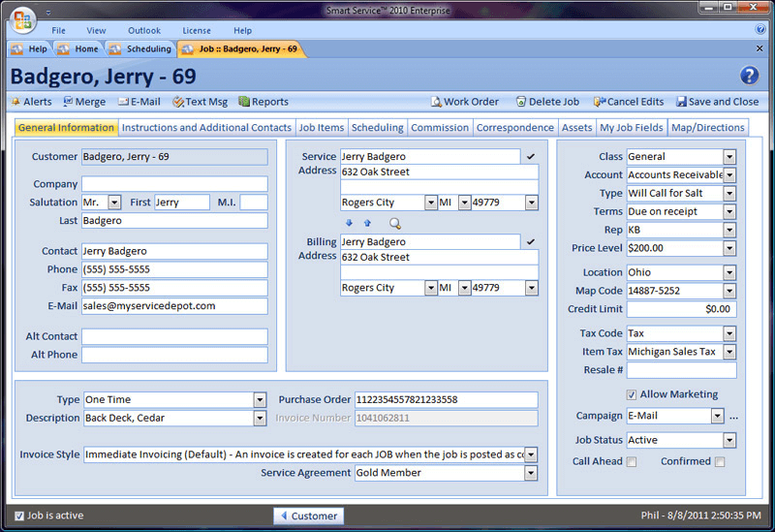Click the Alt Phone field
Image resolution: width=775 pixels, height=532 pixels.
(x=174, y=355)
